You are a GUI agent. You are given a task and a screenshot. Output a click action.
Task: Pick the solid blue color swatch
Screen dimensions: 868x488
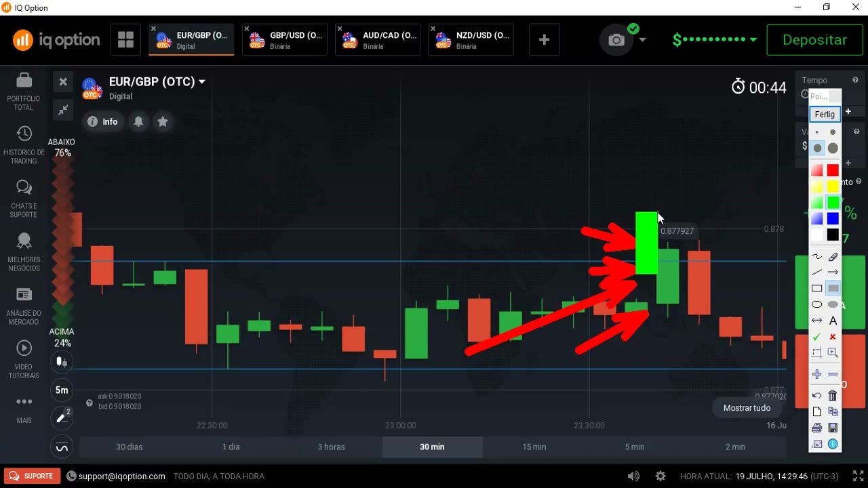(833, 218)
